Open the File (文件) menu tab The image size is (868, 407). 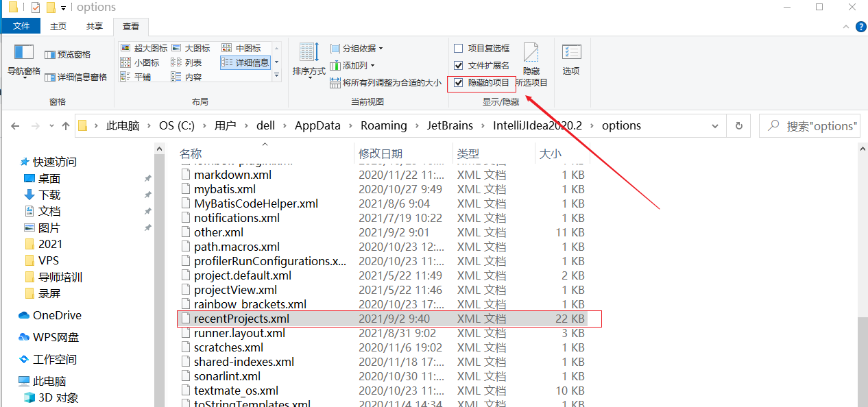point(21,27)
